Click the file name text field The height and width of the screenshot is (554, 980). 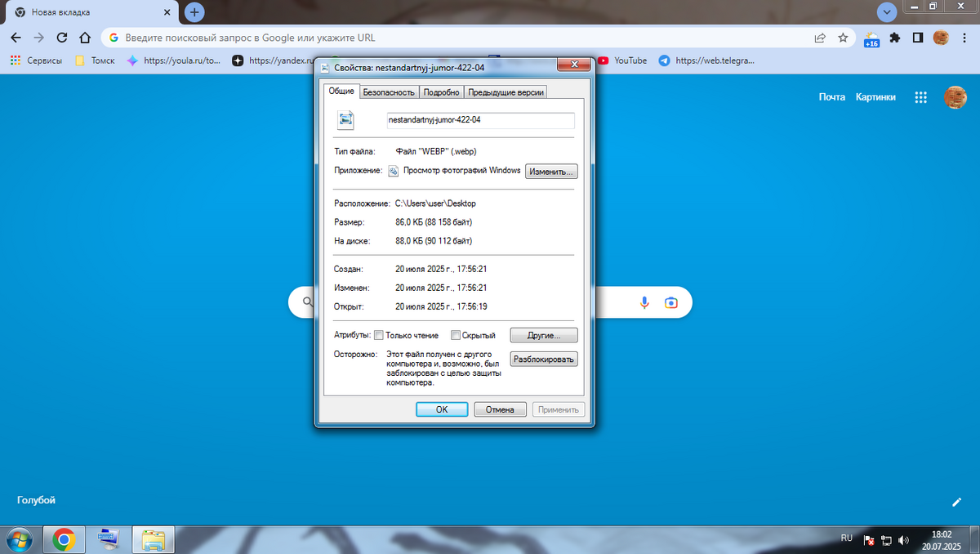click(480, 120)
